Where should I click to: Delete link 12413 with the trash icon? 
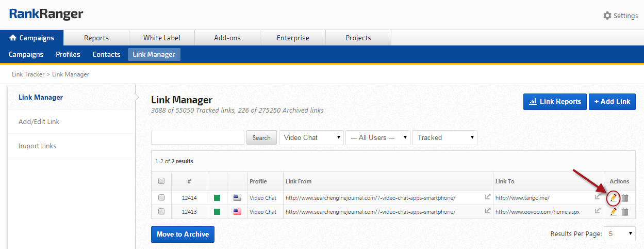[625, 211]
